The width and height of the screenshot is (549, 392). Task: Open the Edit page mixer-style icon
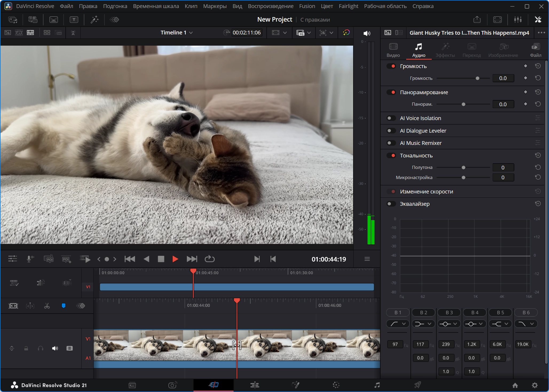click(255, 385)
